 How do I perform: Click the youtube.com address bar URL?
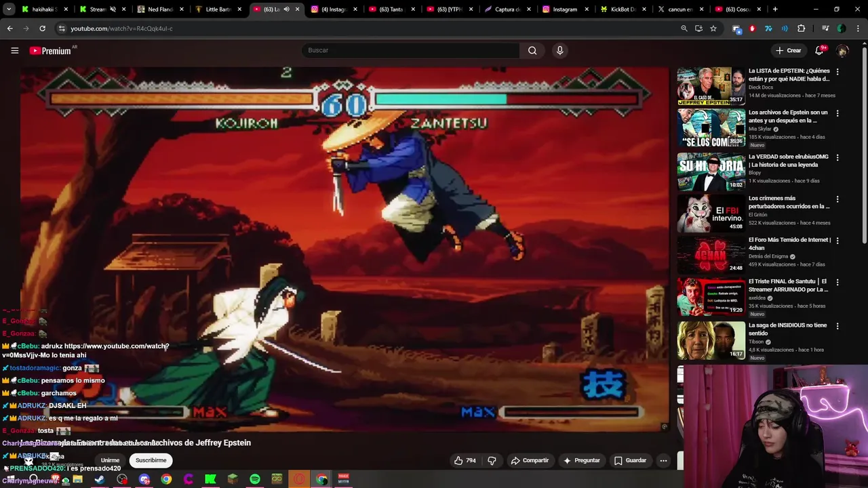click(121, 28)
